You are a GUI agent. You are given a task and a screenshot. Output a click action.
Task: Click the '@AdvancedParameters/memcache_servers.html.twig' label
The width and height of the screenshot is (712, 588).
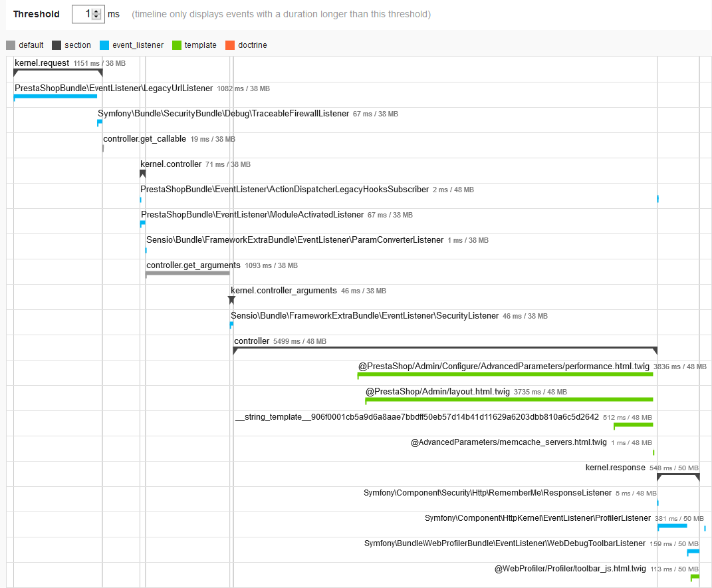click(x=509, y=442)
